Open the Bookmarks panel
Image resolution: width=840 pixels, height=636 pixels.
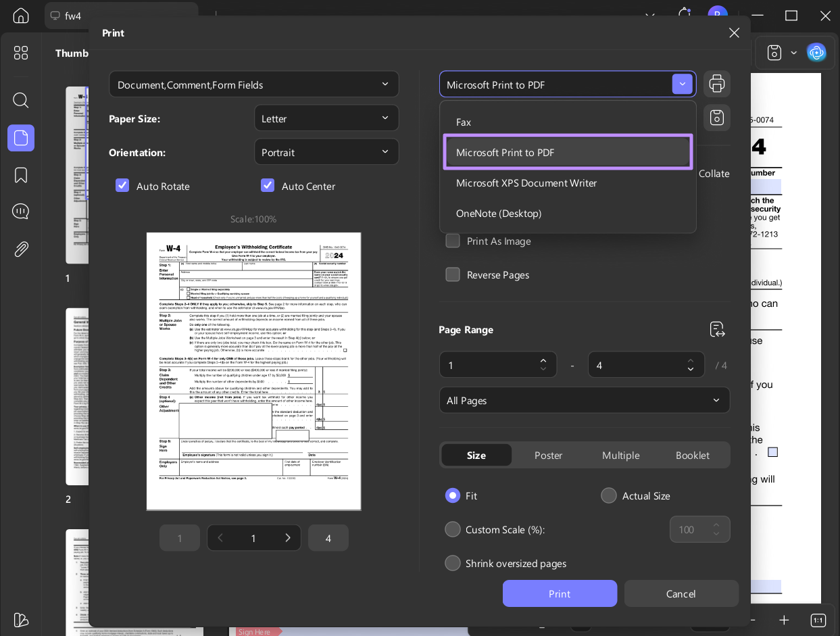click(20, 174)
